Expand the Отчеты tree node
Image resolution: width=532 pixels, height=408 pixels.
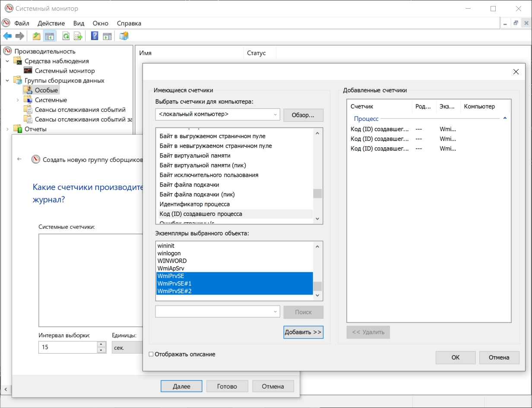pyautogui.click(x=7, y=129)
